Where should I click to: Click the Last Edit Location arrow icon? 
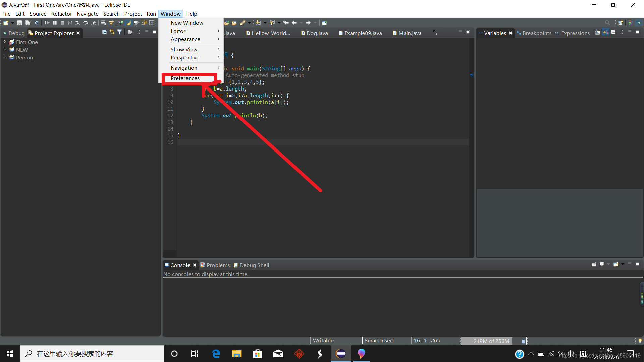click(286, 23)
